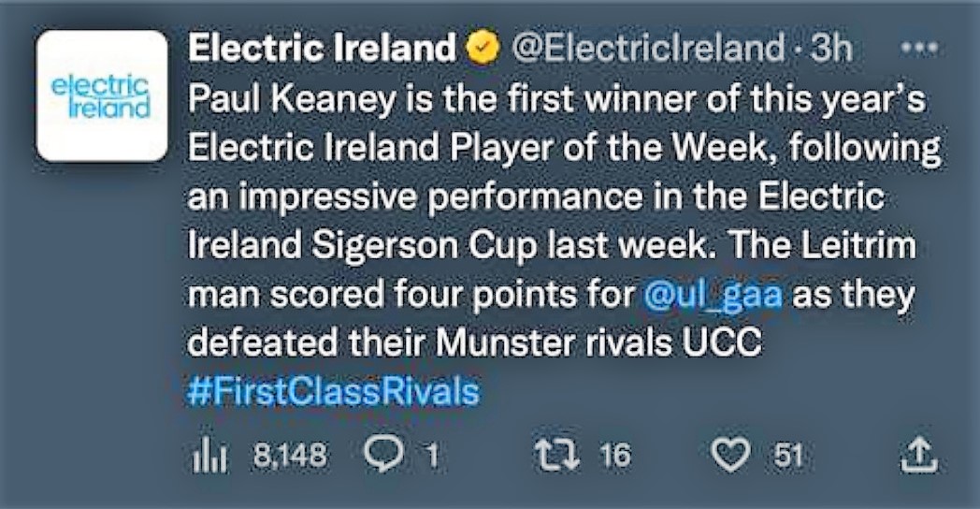Screen dimensions: 980x509
Task: Click the reply speech bubble icon
Action: pos(383,456)
